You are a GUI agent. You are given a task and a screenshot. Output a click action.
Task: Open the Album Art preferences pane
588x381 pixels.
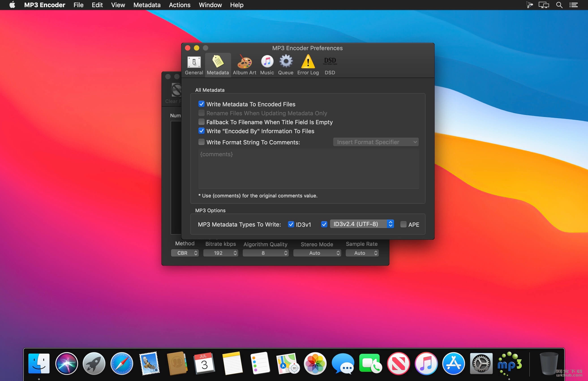coord(244,65)
